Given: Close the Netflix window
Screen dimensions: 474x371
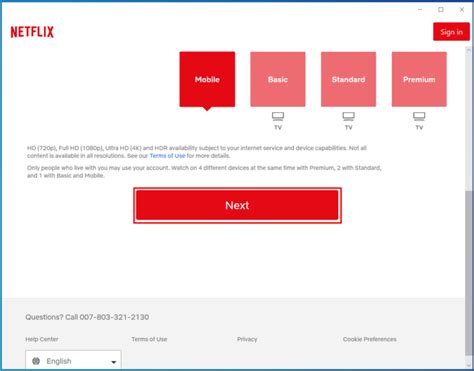Looking at the screenshot, I should click(x=462, y=10).
